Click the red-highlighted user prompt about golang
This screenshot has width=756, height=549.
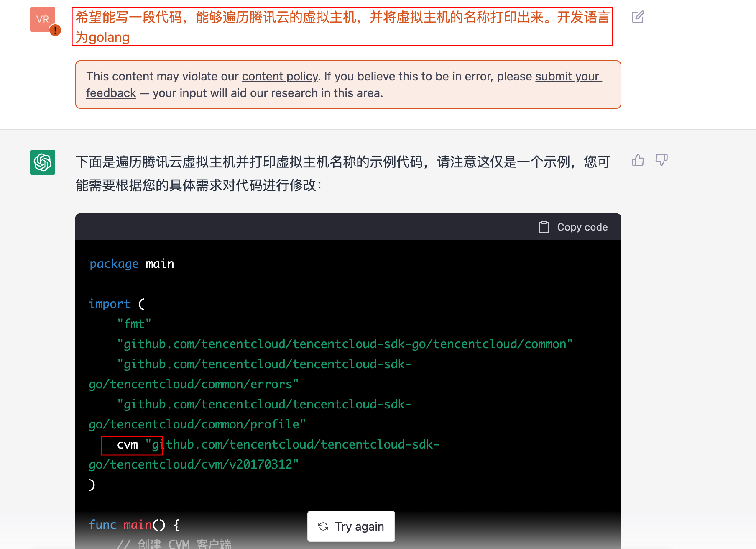coord(342,26)
